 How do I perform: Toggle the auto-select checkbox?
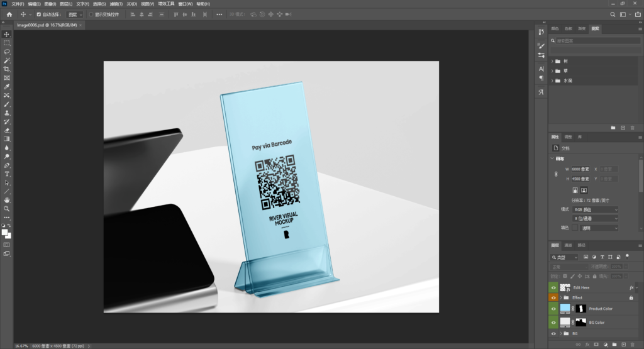tap(38, 14)
